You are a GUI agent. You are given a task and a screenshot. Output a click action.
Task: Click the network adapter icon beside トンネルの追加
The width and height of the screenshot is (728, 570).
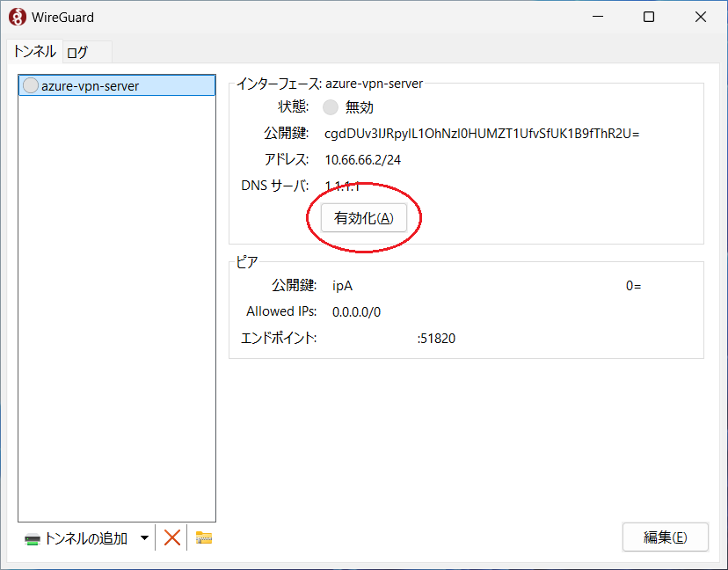coord(33,538)
